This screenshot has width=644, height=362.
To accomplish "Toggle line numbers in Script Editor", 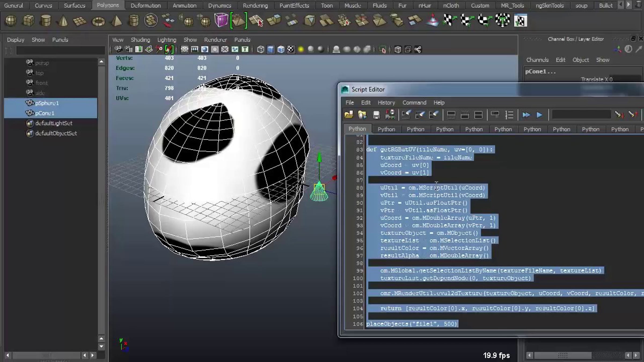I will point(509,115).
